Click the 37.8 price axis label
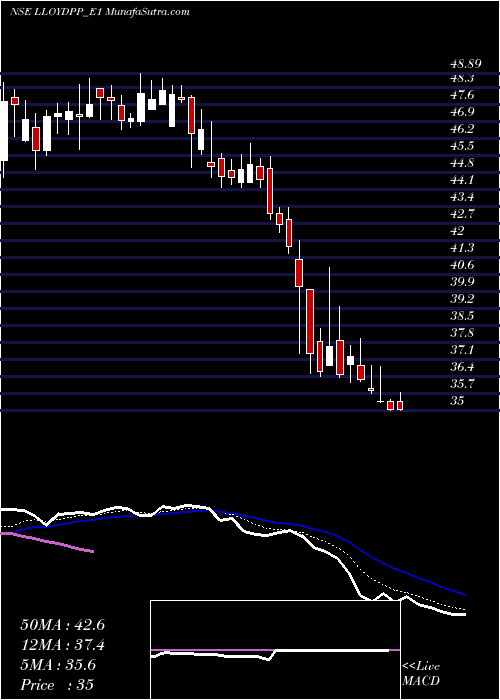Image resolution: width=500 pixels, height=700 pixels. [462, 333]
